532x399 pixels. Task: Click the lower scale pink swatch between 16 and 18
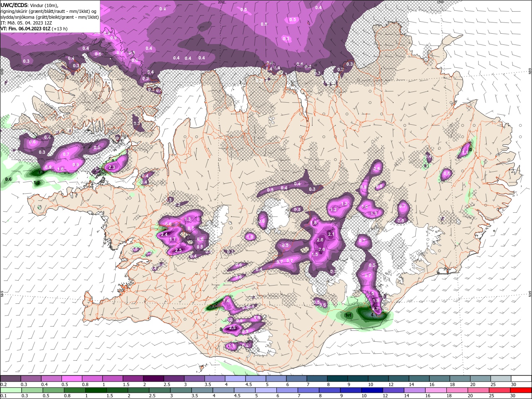(x=436, y=390)
